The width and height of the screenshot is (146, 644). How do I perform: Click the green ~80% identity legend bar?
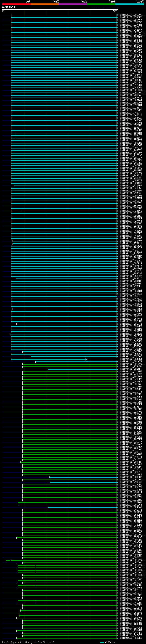click(101, 4)
